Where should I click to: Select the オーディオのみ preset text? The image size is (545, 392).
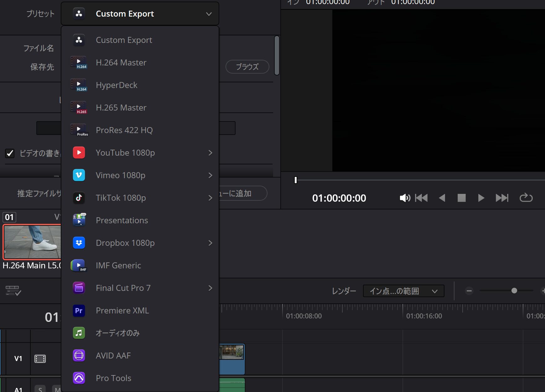point(118,333)
